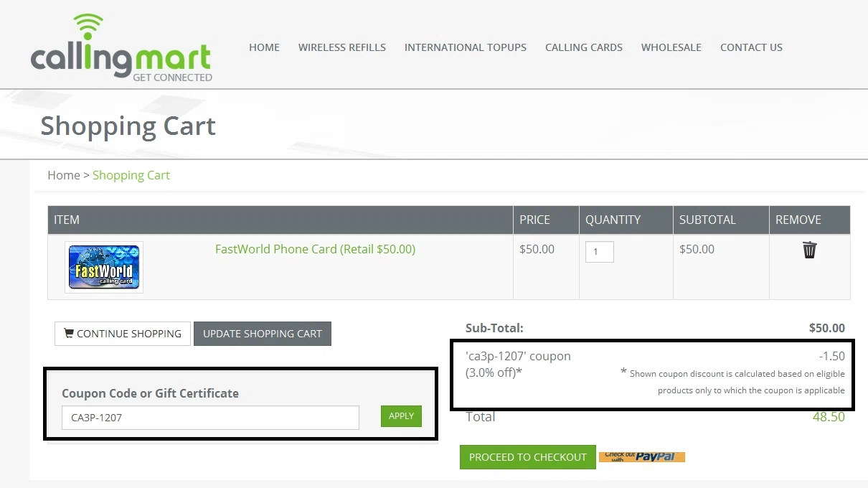Select the $50.00 price cell value
868x488 pixels.
coord(537,249)
